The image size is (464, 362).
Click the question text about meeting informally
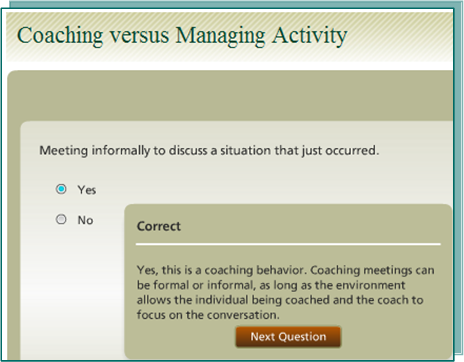(209, 151)
